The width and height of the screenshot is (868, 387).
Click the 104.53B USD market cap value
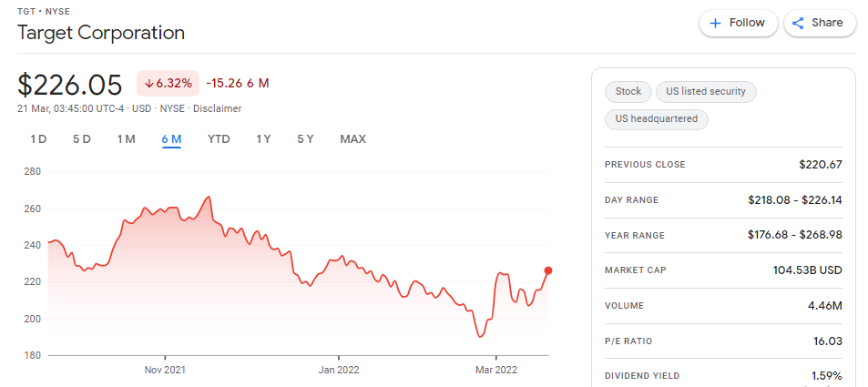[x=808, y=270]
